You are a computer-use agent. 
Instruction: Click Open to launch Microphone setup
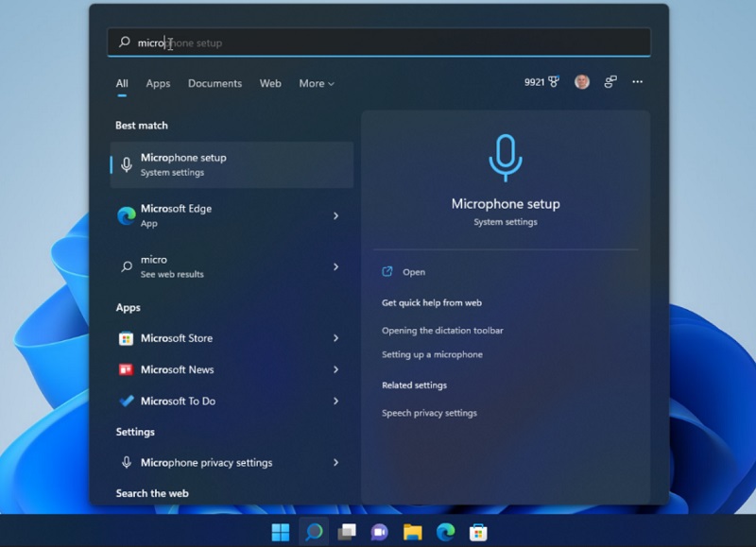413,271
